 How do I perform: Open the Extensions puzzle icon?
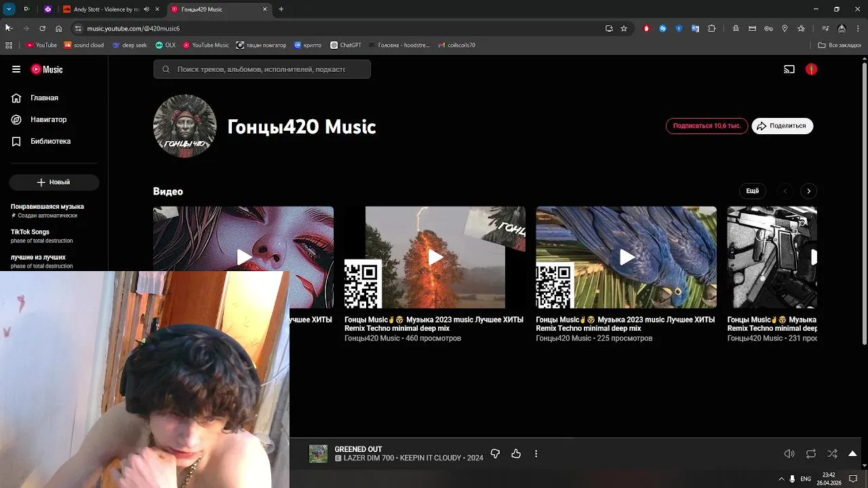[x=711, y=28]
